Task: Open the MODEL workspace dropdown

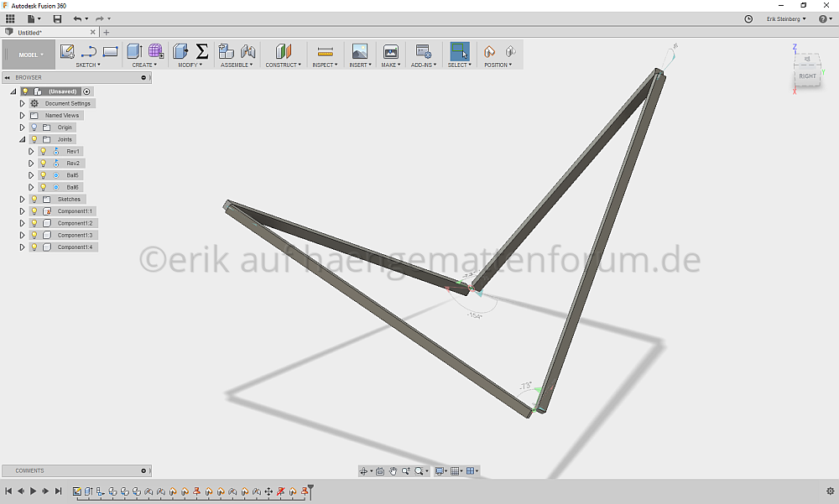Action: coord(31,55)
